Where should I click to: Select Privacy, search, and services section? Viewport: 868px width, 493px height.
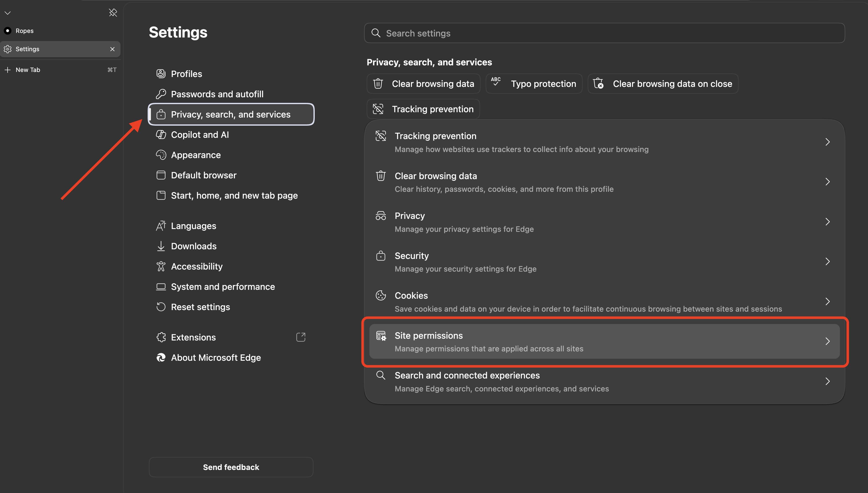[231, 114]
